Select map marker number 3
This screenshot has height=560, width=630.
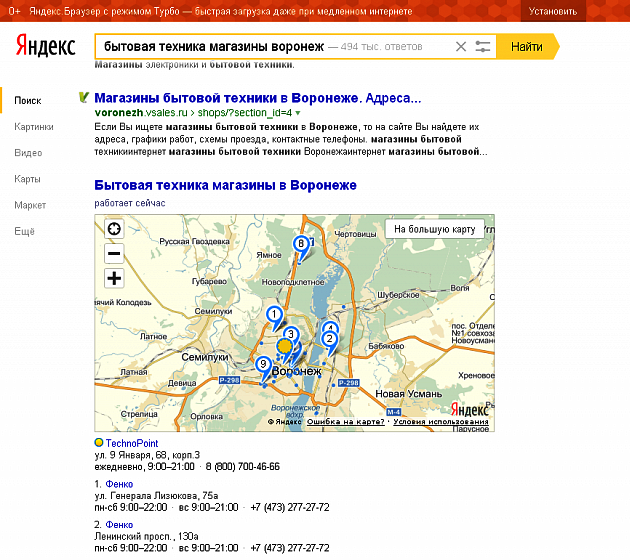pos(291,334)
